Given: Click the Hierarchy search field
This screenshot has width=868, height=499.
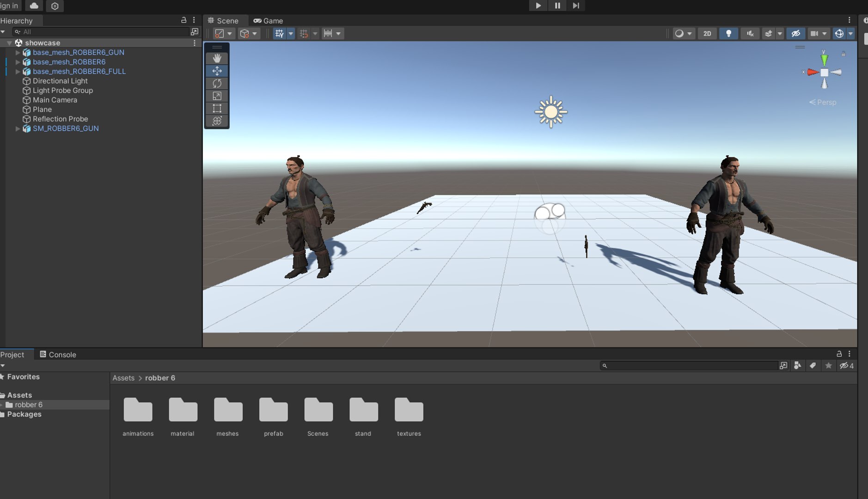Looking at the screenshot, I should [101, 31].
